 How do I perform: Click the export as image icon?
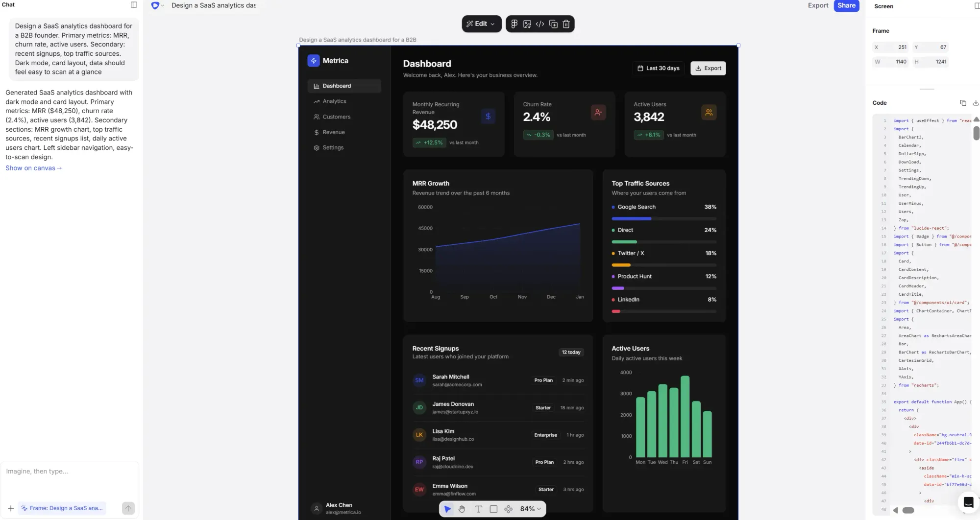point(527,24)
